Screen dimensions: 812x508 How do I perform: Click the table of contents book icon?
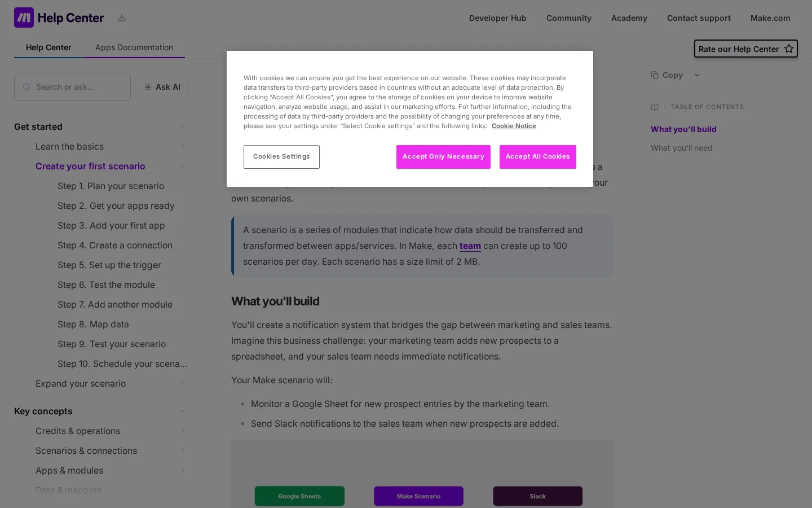[x=655, y=107]
